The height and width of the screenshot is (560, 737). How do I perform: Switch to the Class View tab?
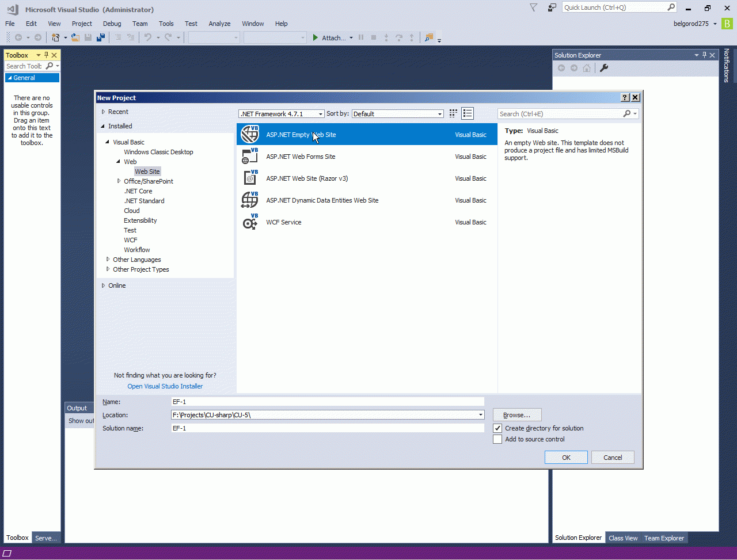pos(623,538)
